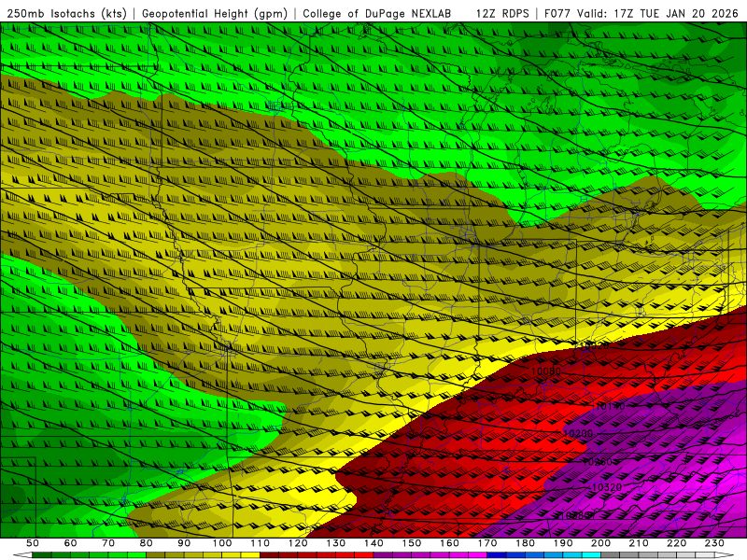Image resolution: width=747 pixels, height=560 pixels.
Task: Select the bright green swatch just below 80 kts
Action: coord(136,554)
